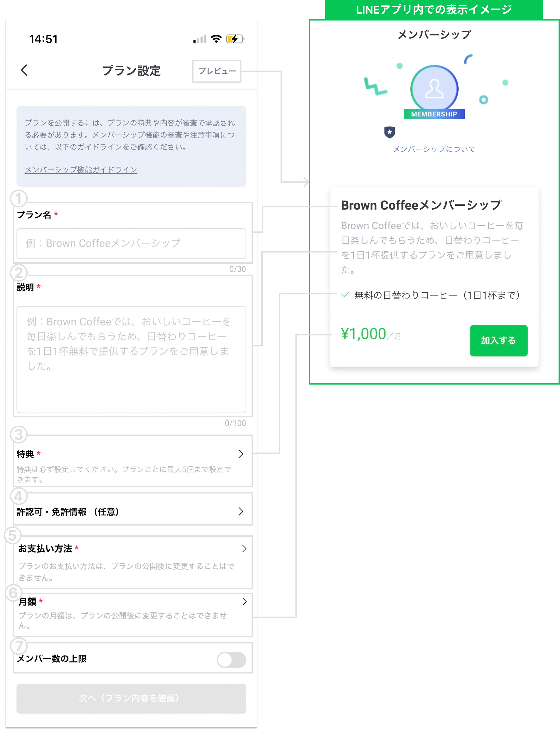Click the Wi-Fi status icon
Screen dimensions: 560x733
coord(216,39)
